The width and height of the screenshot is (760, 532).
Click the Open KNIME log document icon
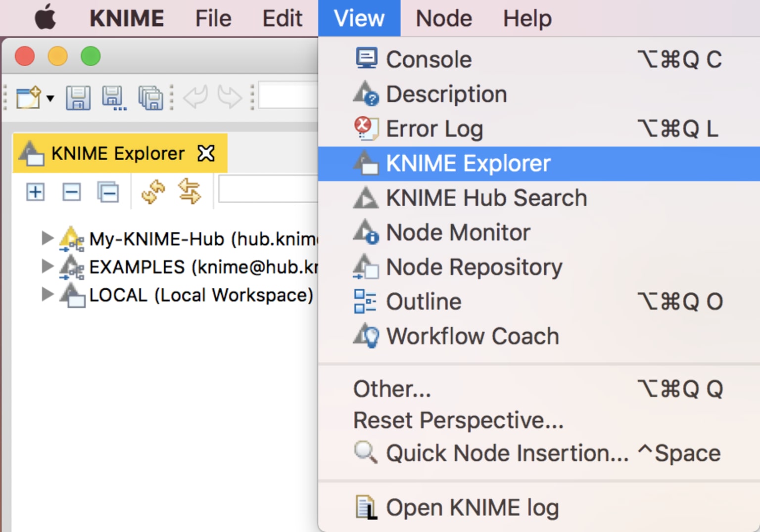(366, 507)
